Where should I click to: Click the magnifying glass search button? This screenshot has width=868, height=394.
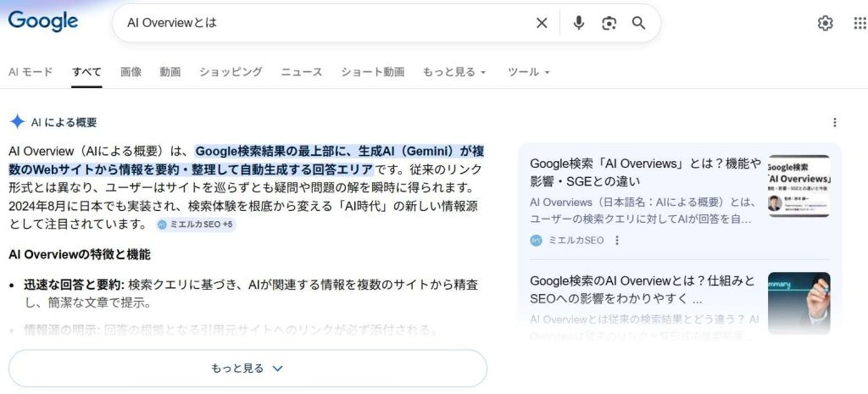pyautogui.click(x=639, y=23)
